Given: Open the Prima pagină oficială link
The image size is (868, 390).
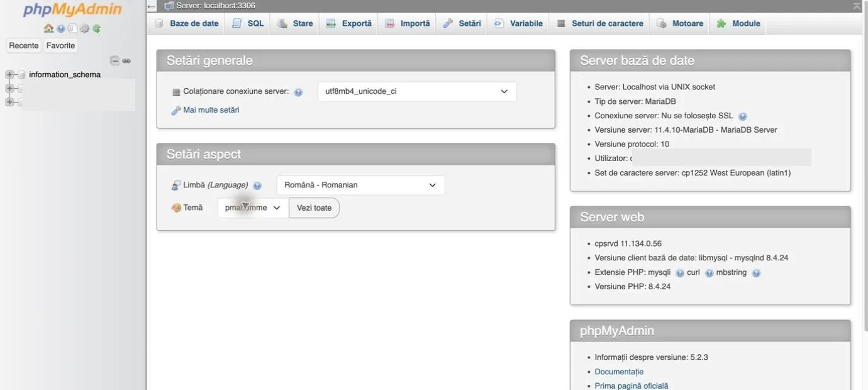Looking at the screenshot, I should point(632,386).
